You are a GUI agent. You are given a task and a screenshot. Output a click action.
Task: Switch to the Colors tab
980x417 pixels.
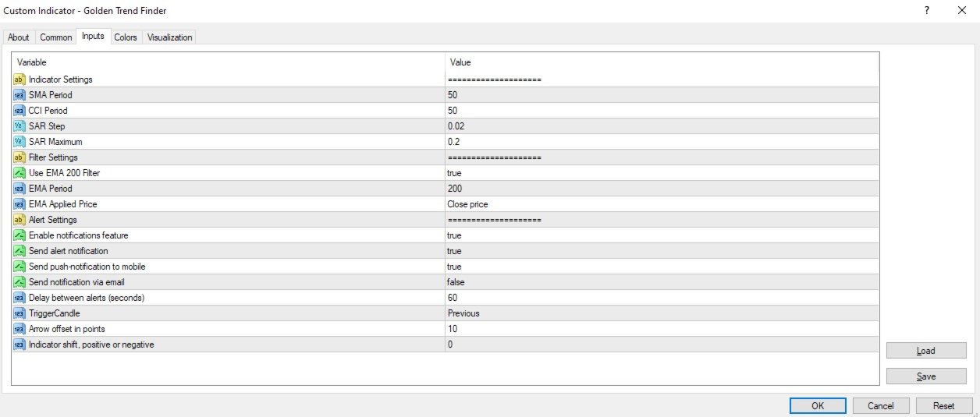pyautogui.click(x=126, y=37)
